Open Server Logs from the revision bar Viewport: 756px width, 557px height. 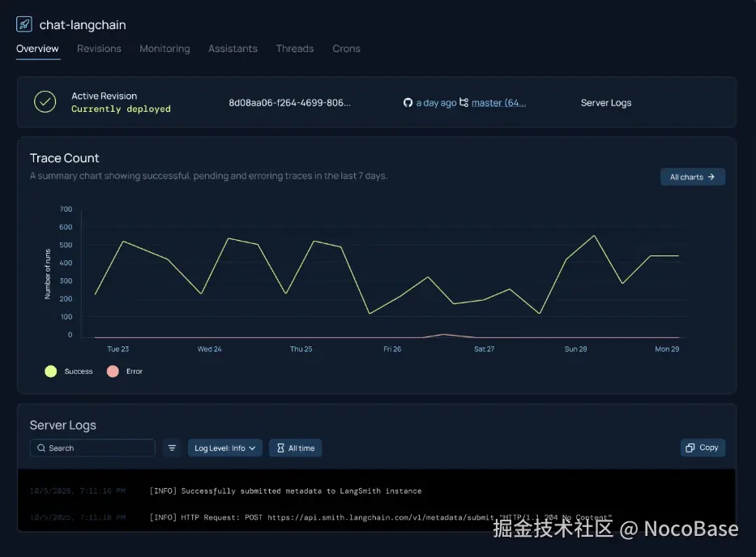point(605,102)
